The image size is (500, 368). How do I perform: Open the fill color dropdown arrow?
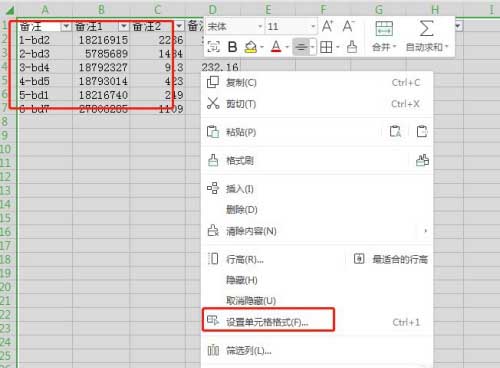(262, 47)
